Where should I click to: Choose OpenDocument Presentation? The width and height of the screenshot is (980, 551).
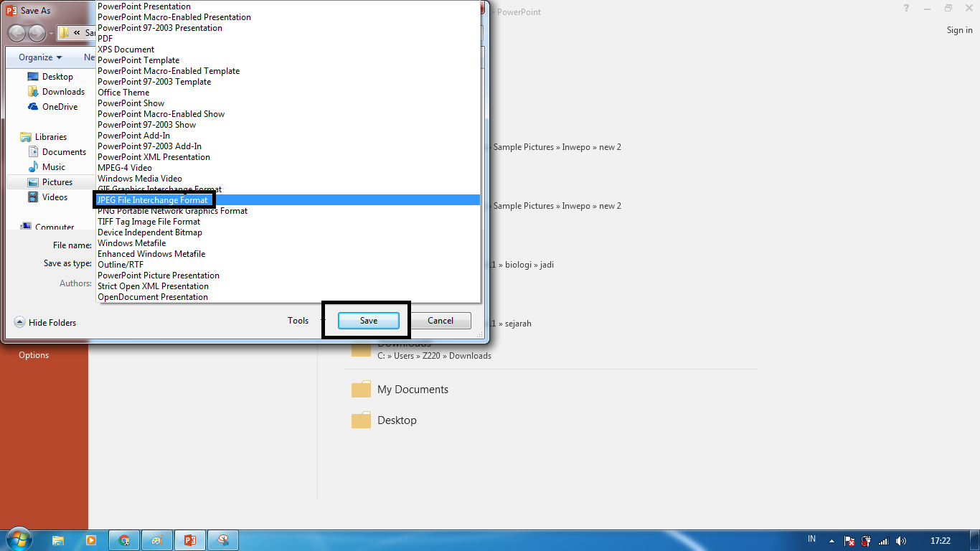tap(288, 297)
